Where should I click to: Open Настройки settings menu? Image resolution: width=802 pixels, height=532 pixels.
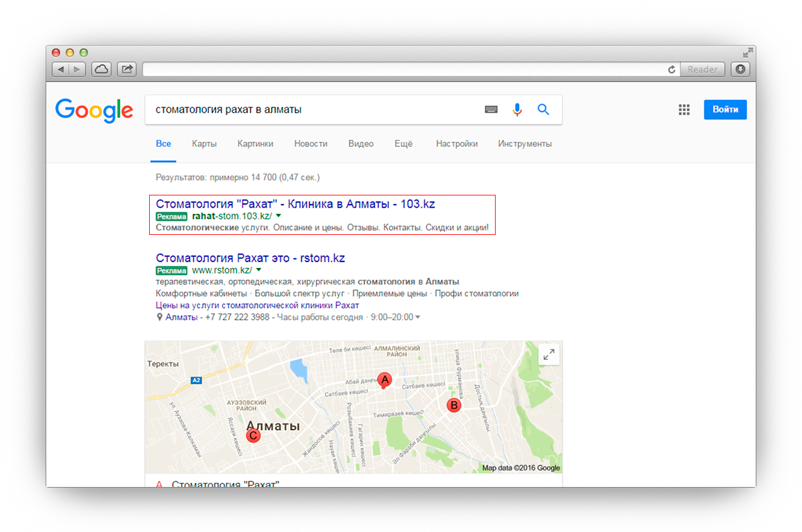[x=457, y=144]
